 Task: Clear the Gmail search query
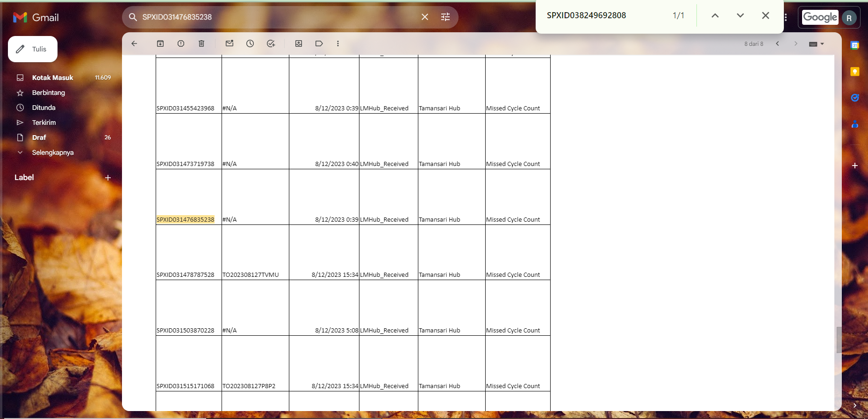coord(424,17)
